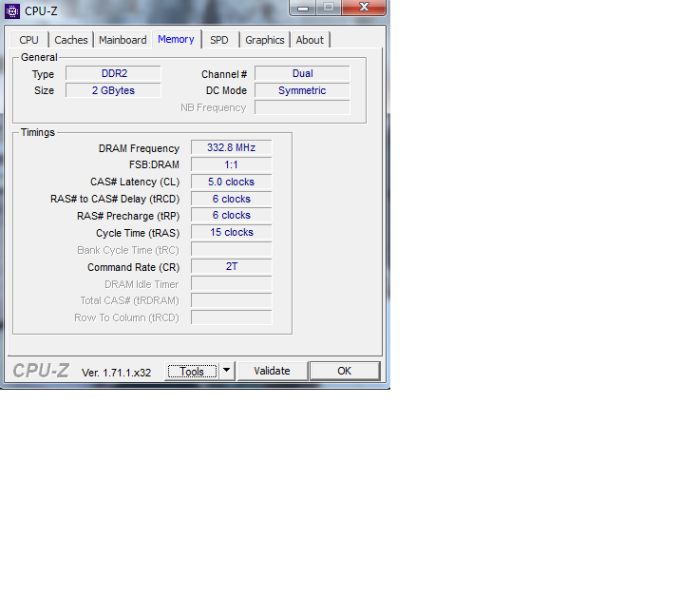This screenshot has width=700, height=615.
Task: Click the CAS# Latency value 5.0 clocks
Action: pyautogui.click(x=231, y=182)
